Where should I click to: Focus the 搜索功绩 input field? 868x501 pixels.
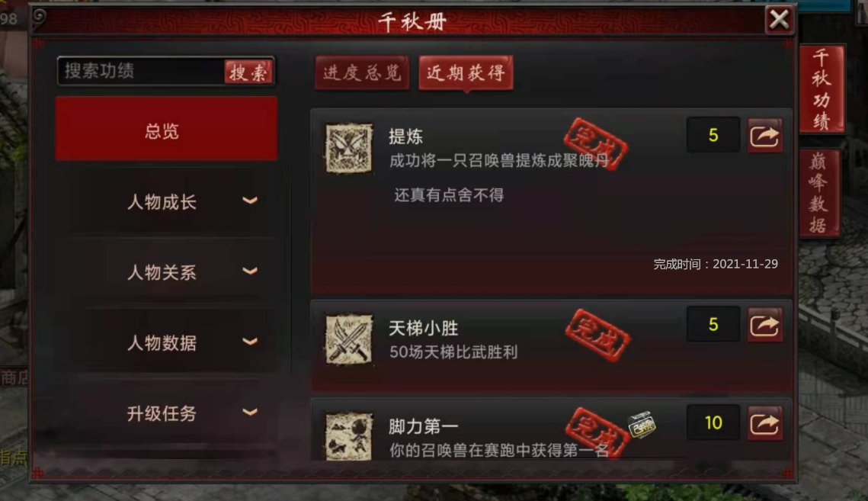[x=141, y=71]
